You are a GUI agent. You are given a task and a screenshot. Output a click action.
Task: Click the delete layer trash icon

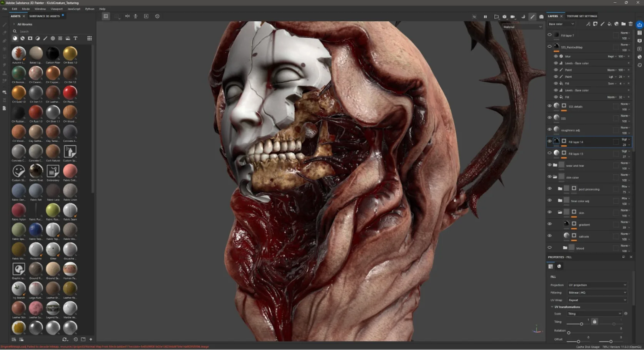[631, 24]
